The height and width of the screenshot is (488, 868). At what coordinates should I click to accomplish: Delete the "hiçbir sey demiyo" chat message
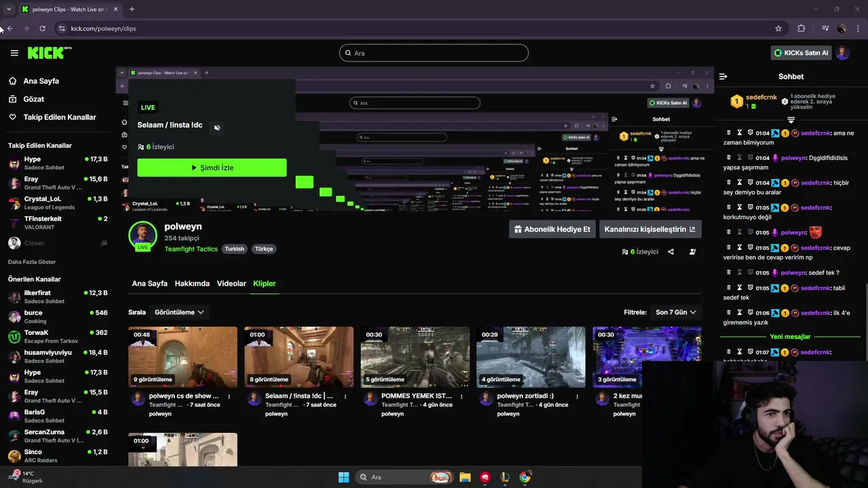point(729,182)
